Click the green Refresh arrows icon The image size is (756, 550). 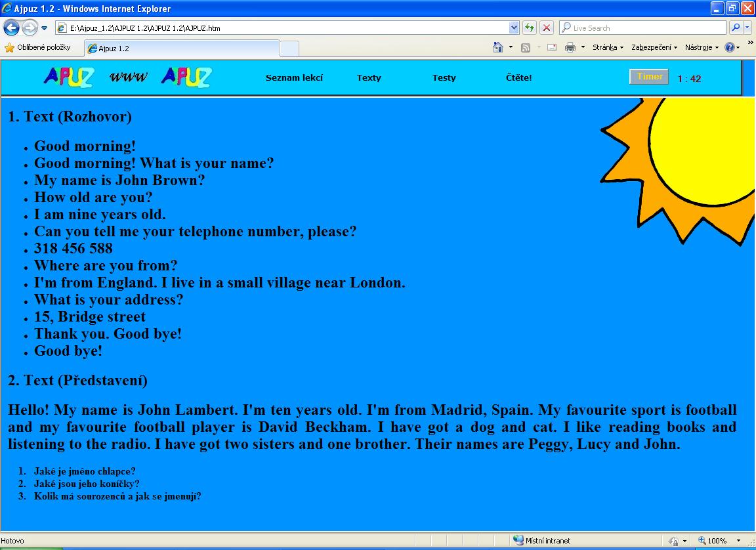point(530,28)
